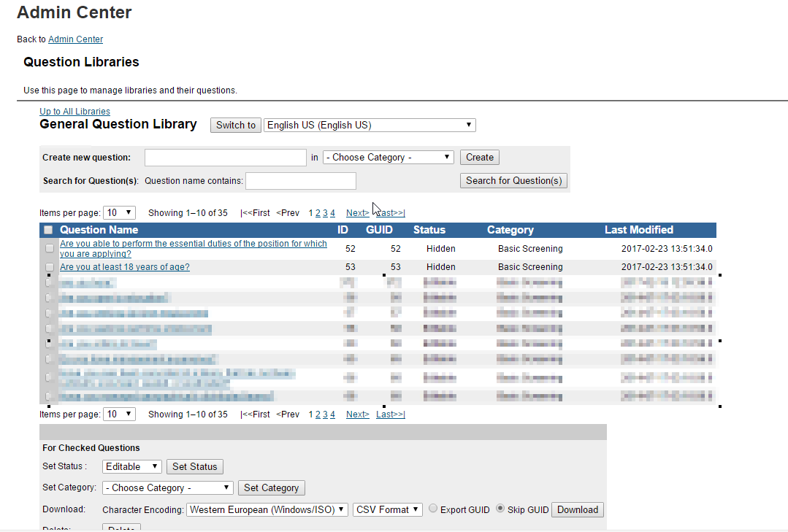788x532 pixels.
Task: Go to page 4 in bottom pagination
Action: tap(332, 415)
